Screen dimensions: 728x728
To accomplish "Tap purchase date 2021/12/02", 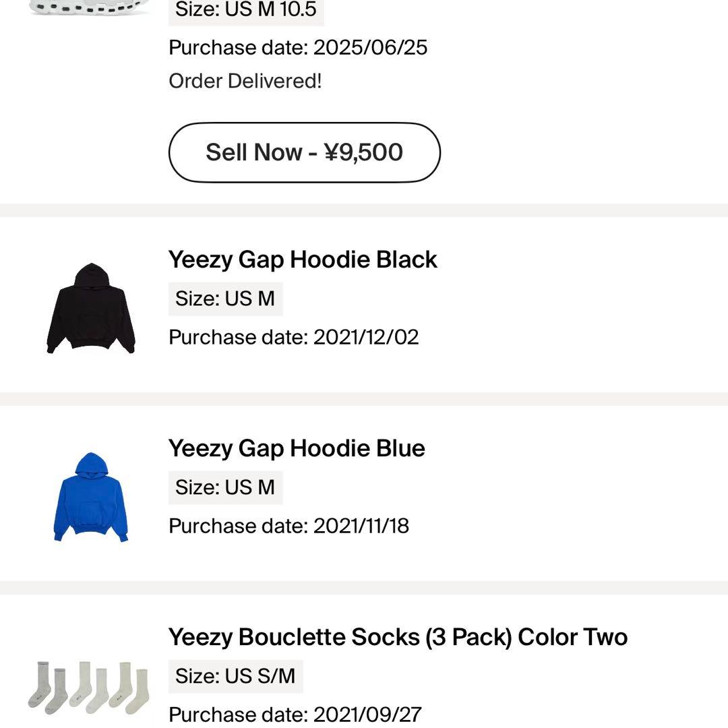I will (294, 337).
